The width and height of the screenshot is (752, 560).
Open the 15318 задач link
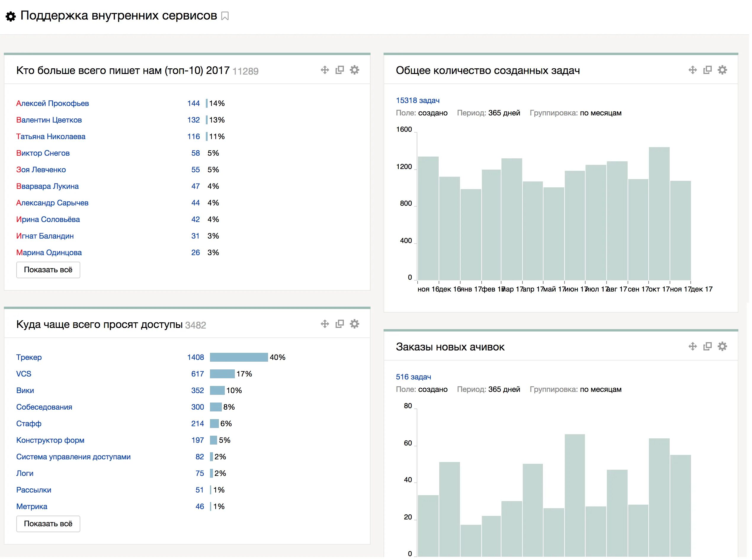pos(418,101)
